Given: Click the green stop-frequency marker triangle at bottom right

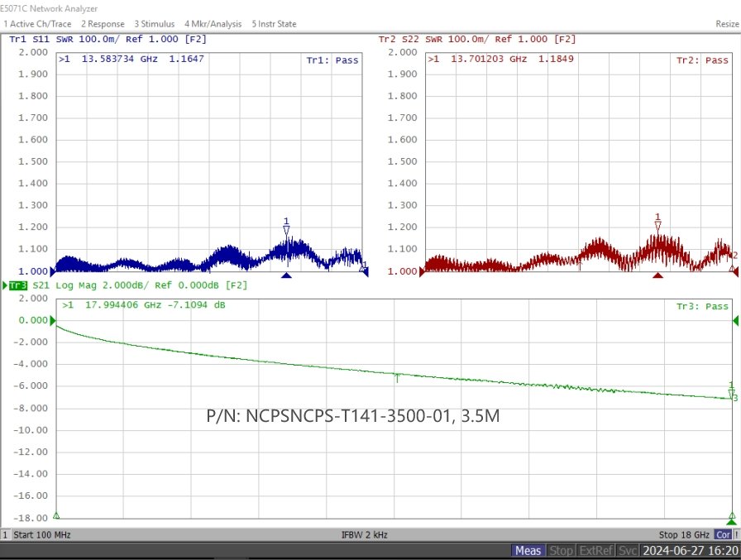Looking at the screenshot, I should (732, 521).
